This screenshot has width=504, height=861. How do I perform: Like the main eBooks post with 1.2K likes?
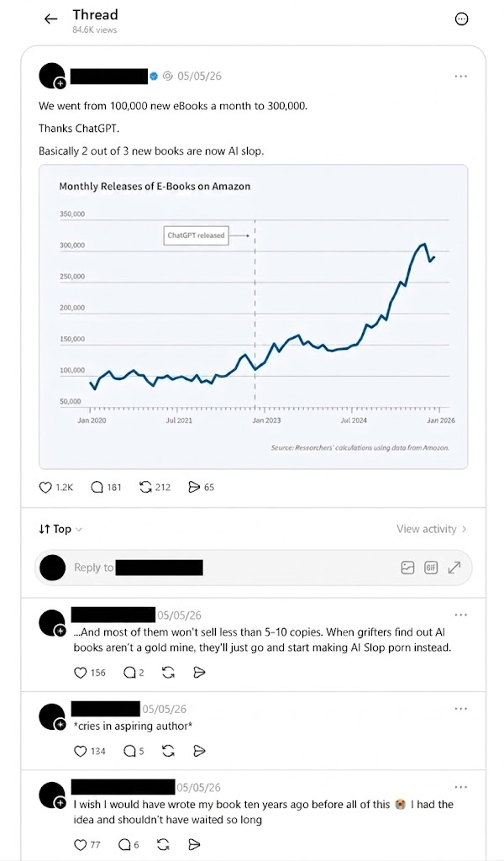(x=45, y=487)
